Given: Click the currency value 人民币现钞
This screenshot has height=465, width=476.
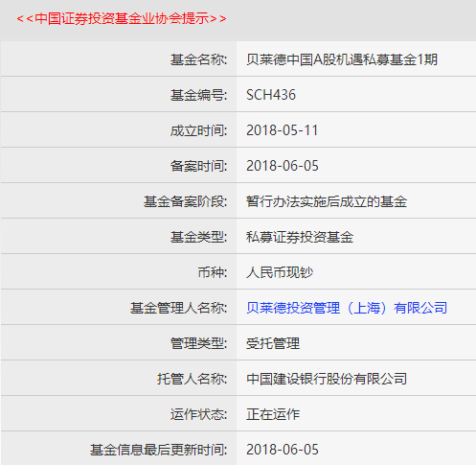Looking at the screenshot, I should [x=280, y=272].
